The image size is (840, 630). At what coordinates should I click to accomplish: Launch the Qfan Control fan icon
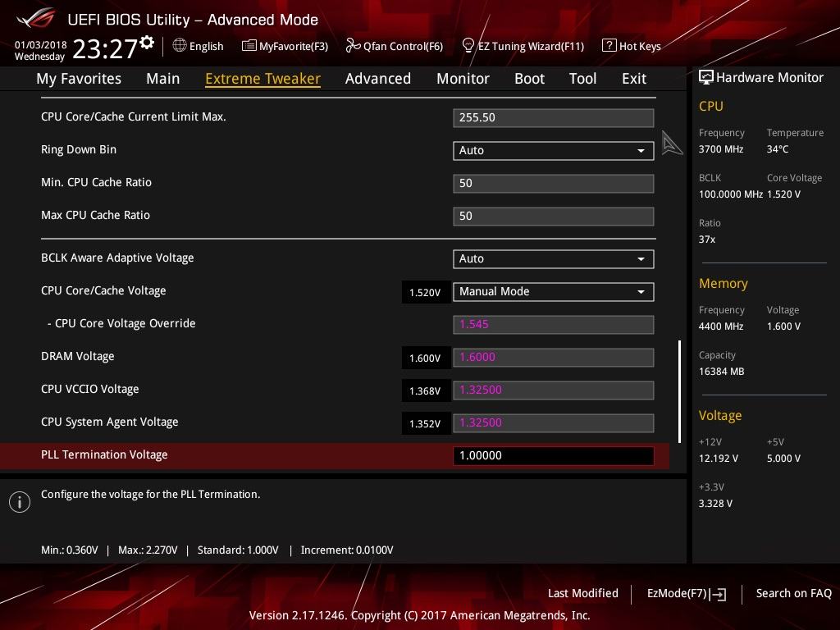pos(353,46)
